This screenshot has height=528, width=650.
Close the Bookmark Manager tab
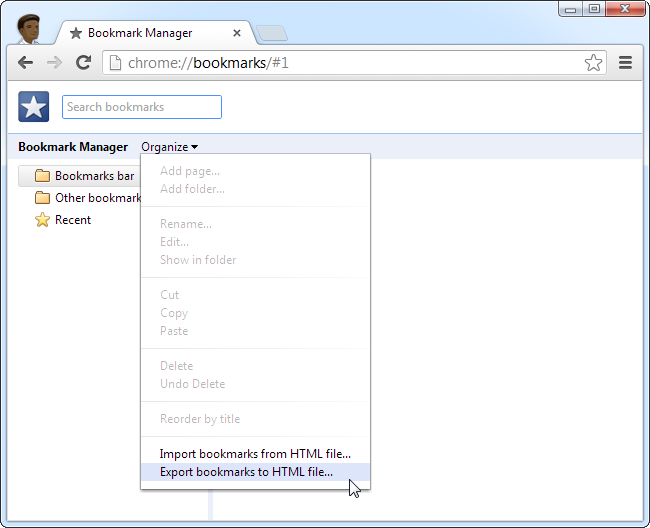[237, 33]
